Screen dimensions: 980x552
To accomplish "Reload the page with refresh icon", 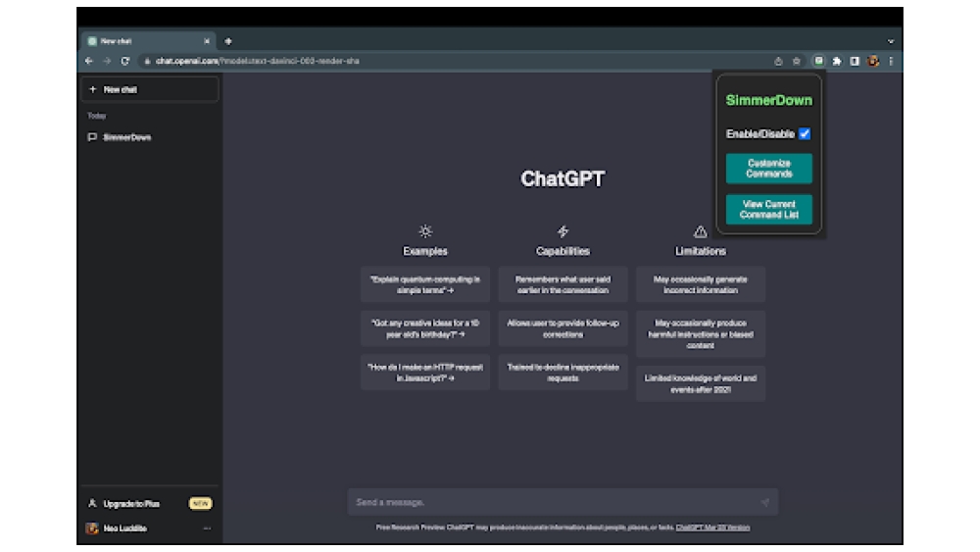I will pos(125,61).
